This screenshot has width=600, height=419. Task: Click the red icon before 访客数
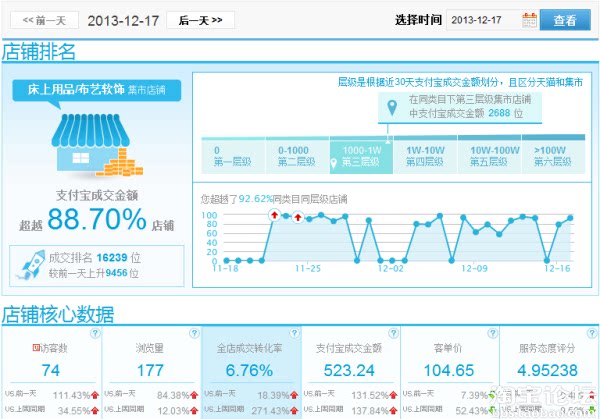tap(36, 347)
